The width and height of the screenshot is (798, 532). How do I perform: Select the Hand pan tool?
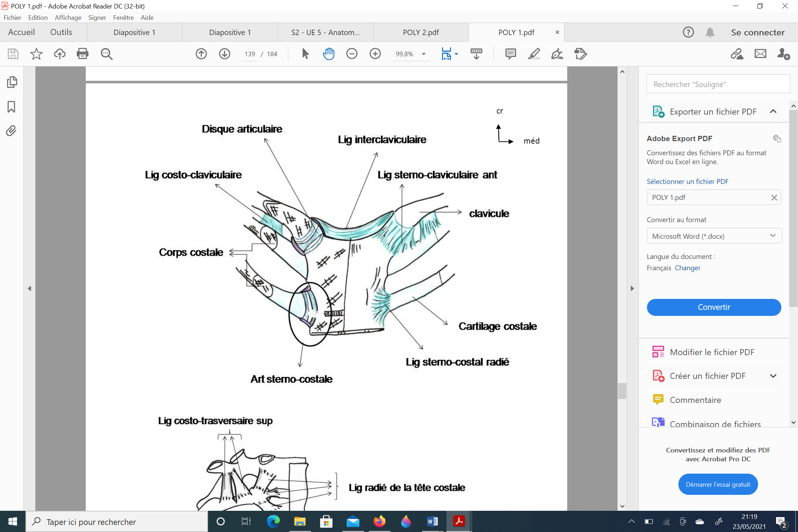click(328, 54)
